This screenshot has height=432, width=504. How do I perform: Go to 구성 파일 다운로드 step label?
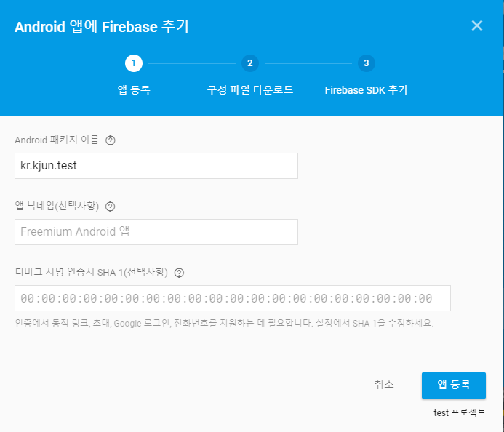tap(250, 90)
